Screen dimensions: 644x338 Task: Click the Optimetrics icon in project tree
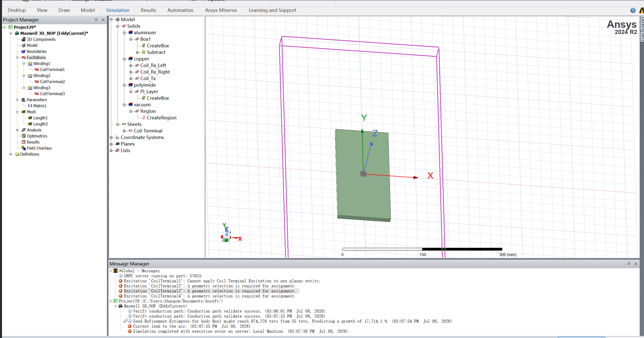24,136
